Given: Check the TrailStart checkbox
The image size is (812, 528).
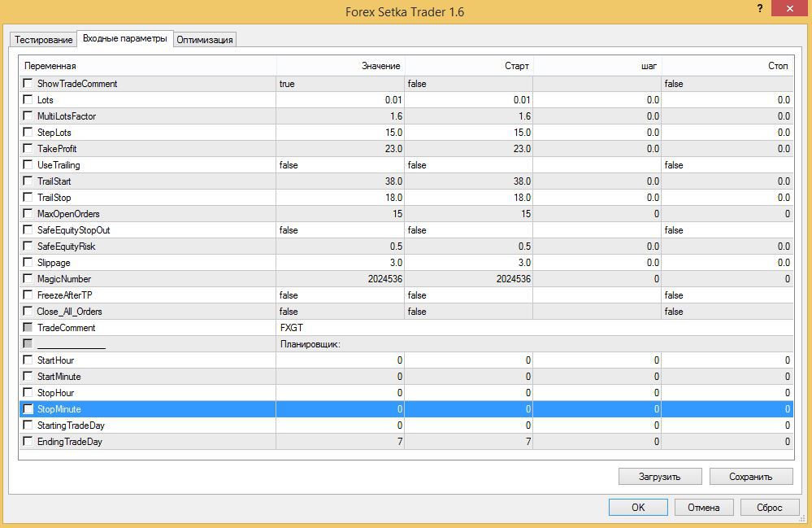Looking at the screenshot, I should 28,181.
